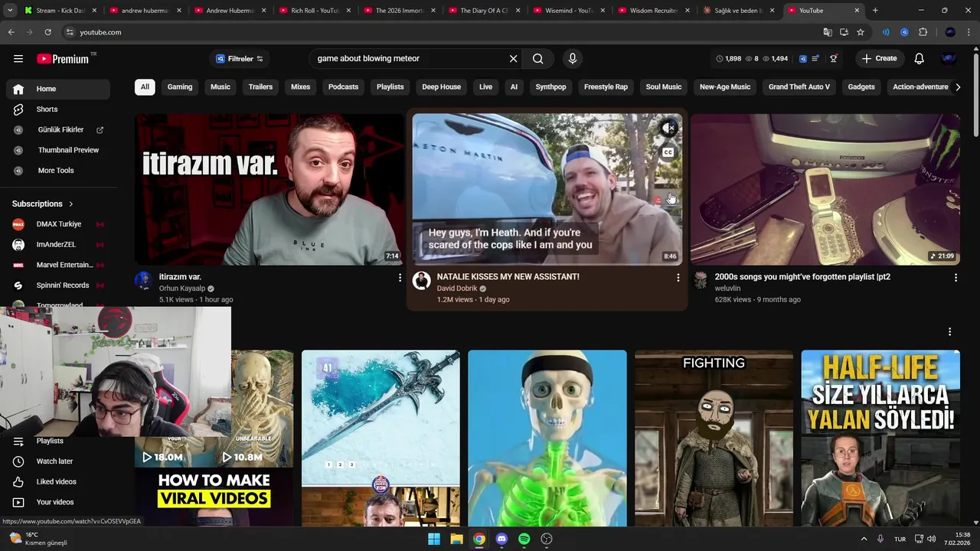Open the HALF-LIFE short thumbnail
Image resolution: width=980 pixels, height=551 pixels.
(880, 439)
